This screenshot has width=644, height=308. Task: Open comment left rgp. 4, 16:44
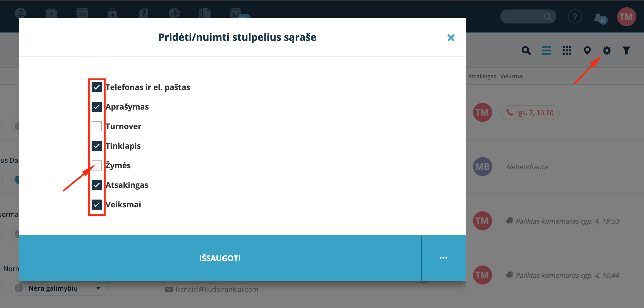coord(563,275)
